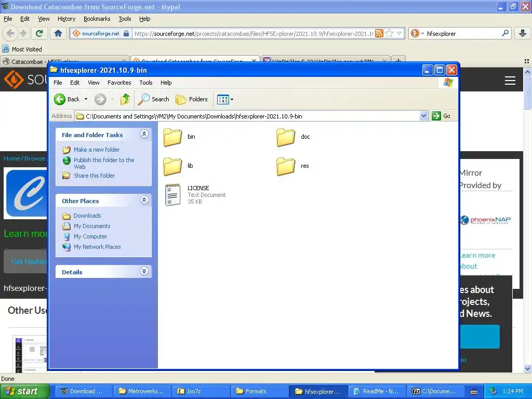This screenshot has width=532, height=399.
Task: Click the Go button beside address bar
Action: click(x=442, y=116)
